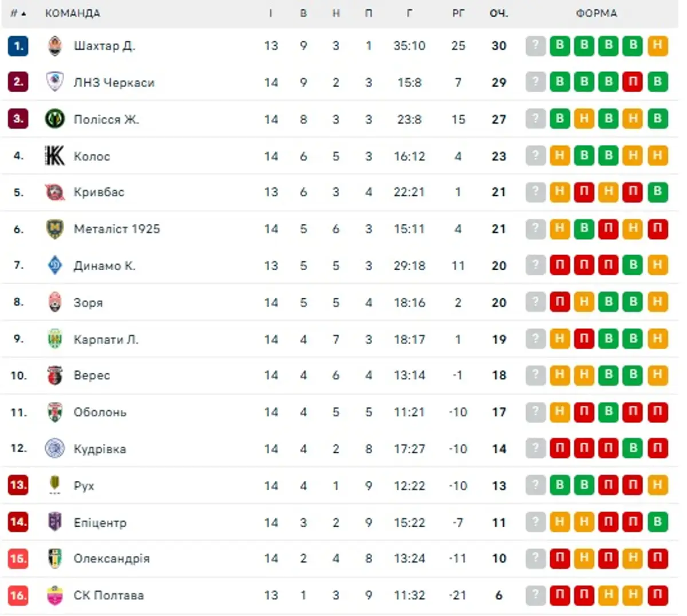This screenshot has height=616, width=687.
Task: Open Карпати Л. team name link
Action: (x=106, y=339)
